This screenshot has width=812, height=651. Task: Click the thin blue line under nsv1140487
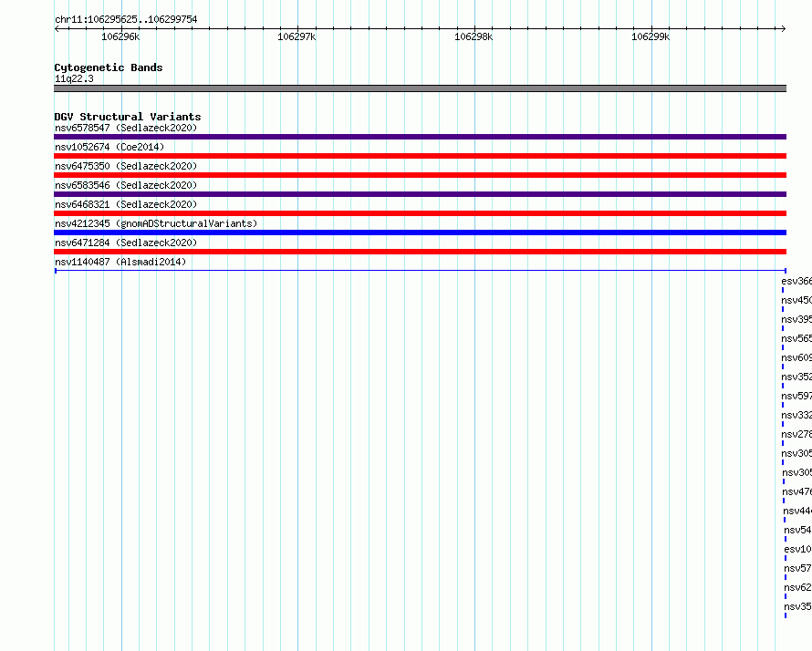420,270
